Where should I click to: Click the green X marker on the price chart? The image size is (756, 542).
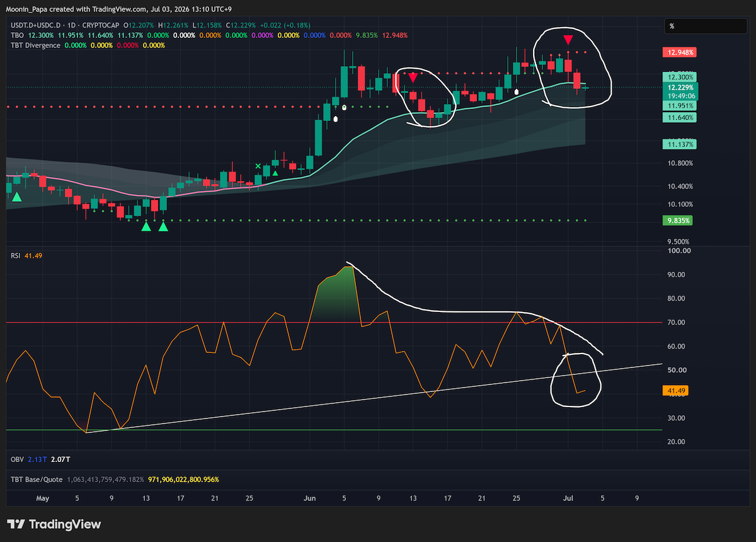258,166
